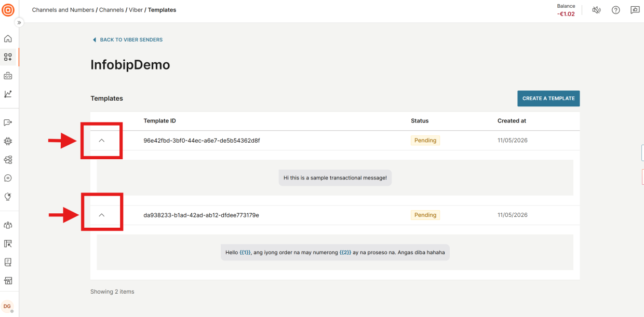Open the document book icon in the sidebar
Image resolution: width=644 pixels, height=317 pixels.
click(8, 262)
